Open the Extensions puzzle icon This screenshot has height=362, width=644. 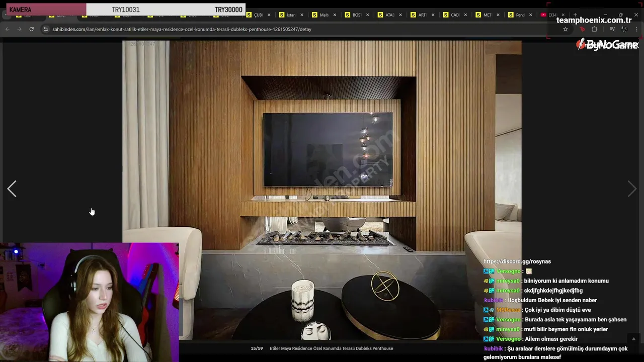click(594, 29)
